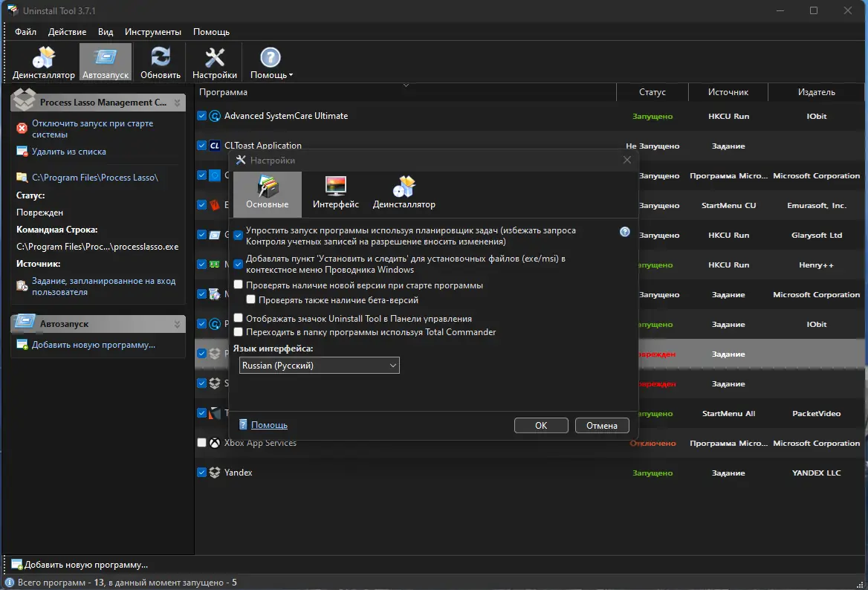
Task: Click the Process Lasso panel header icon
Action: tap(25, 100)
